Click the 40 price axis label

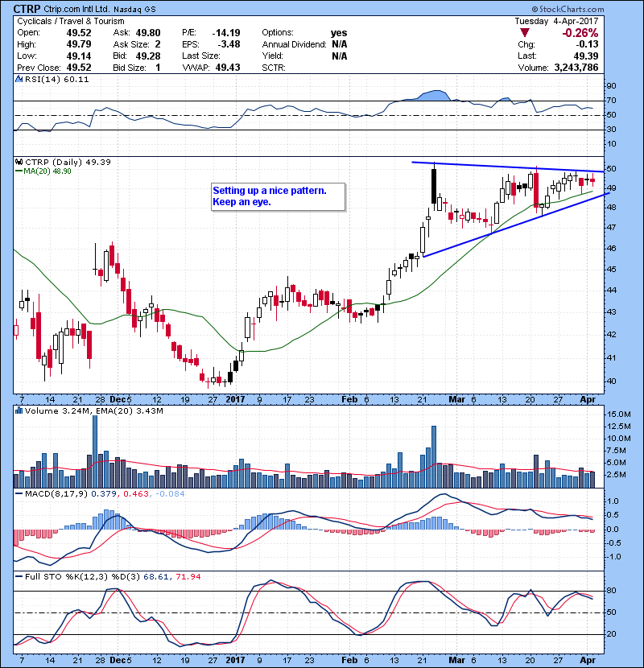click(x=611, y=381)
